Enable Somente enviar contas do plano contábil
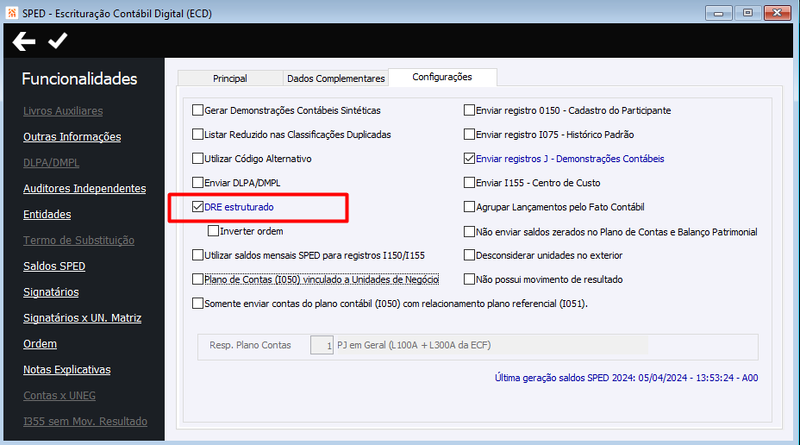Viewport: 800px width, 445px height. click(x=198, y=303)
